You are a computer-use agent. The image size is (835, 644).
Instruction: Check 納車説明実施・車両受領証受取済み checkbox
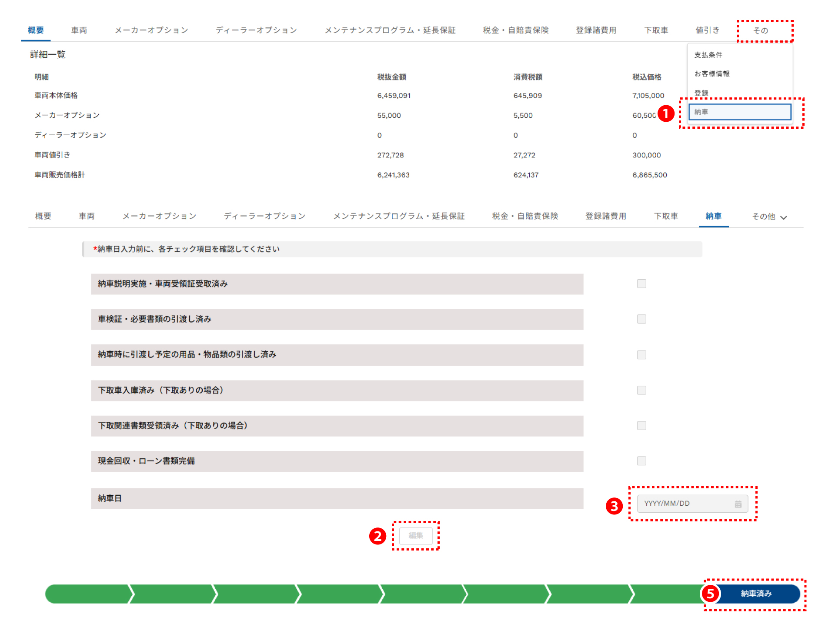tap(641, 284)
